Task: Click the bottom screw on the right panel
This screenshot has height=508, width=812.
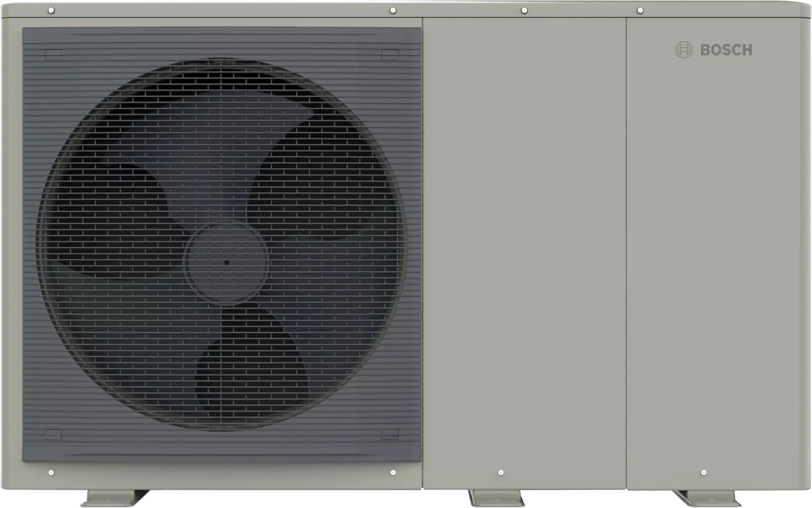Action: point(704,472)
